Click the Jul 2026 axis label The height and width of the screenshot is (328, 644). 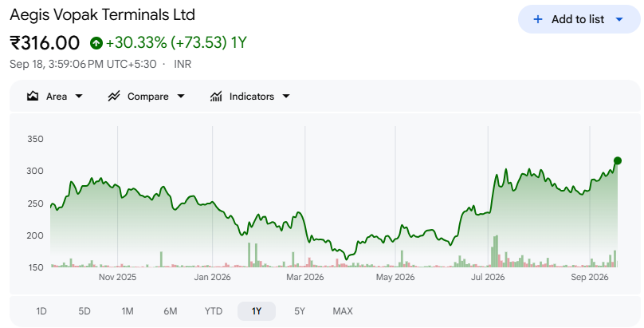(x=488, y=277)
